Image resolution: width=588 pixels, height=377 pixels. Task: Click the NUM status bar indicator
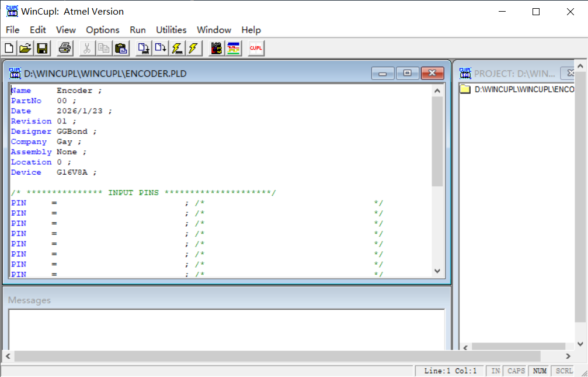tap(540, 371)
